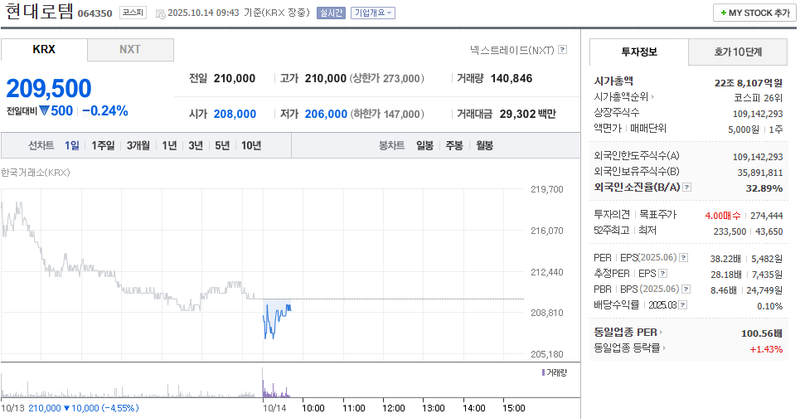Viewport: 800px width, 419px height.
Task: Switch chart to 일봉 candlestick view
Action: point(425,145)
